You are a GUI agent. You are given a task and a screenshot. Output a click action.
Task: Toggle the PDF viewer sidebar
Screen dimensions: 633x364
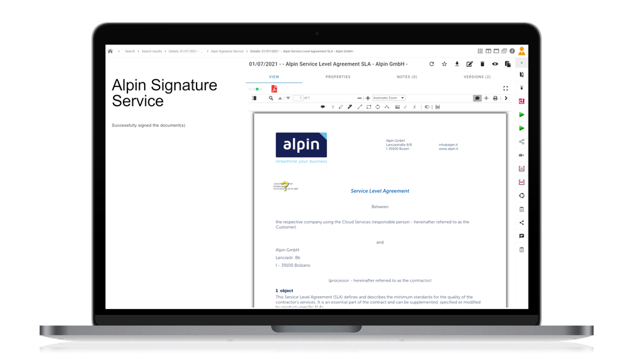[254, 98]
